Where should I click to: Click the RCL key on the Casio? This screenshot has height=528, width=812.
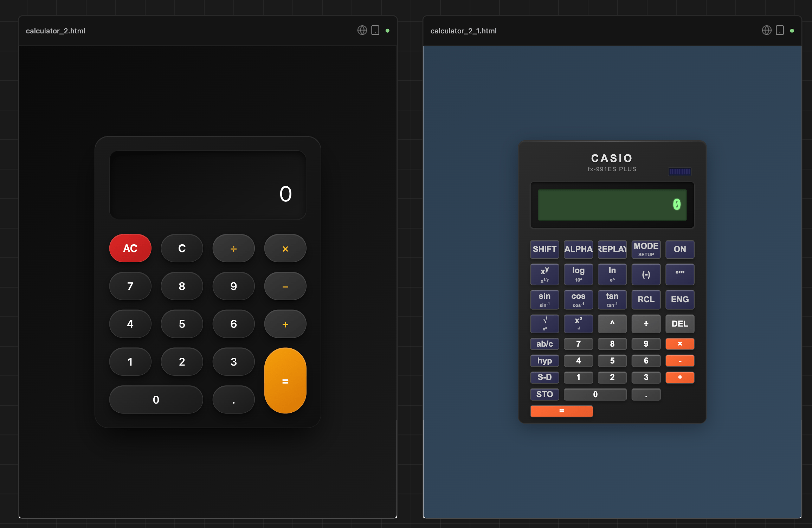pos(646,300)
